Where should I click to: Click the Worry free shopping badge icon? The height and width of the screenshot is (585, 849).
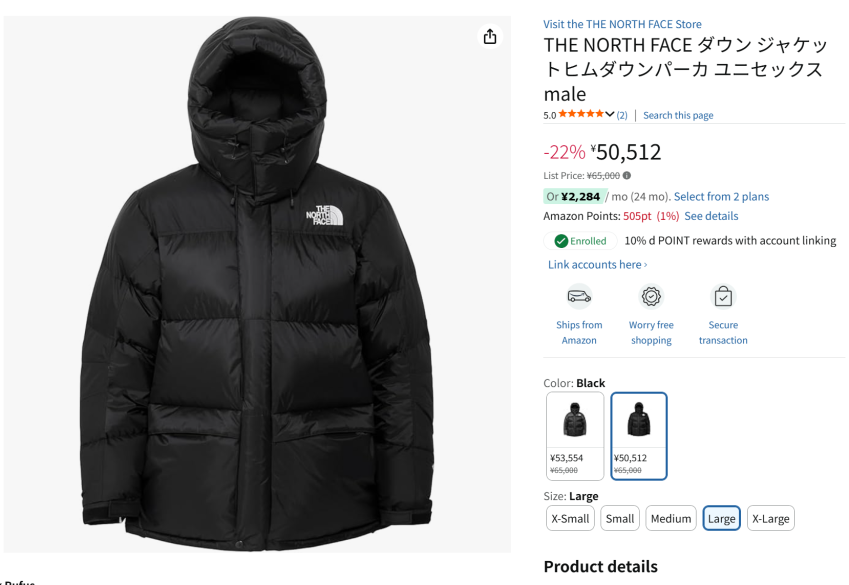pos(651,296)
